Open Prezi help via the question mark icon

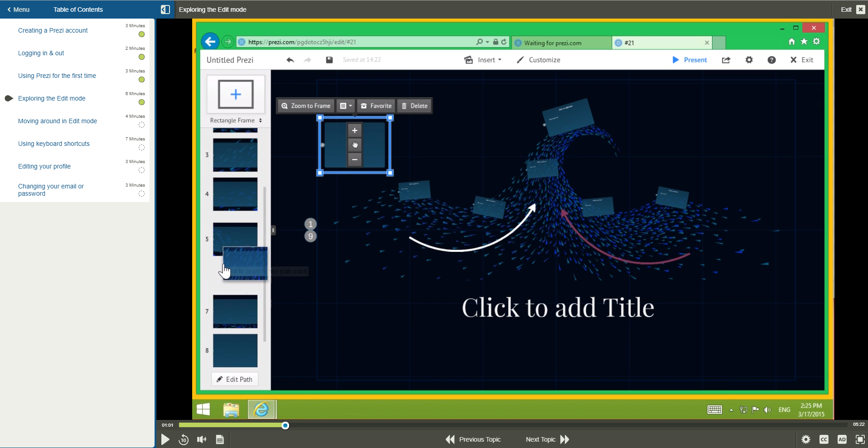click(x=771, y=59)
